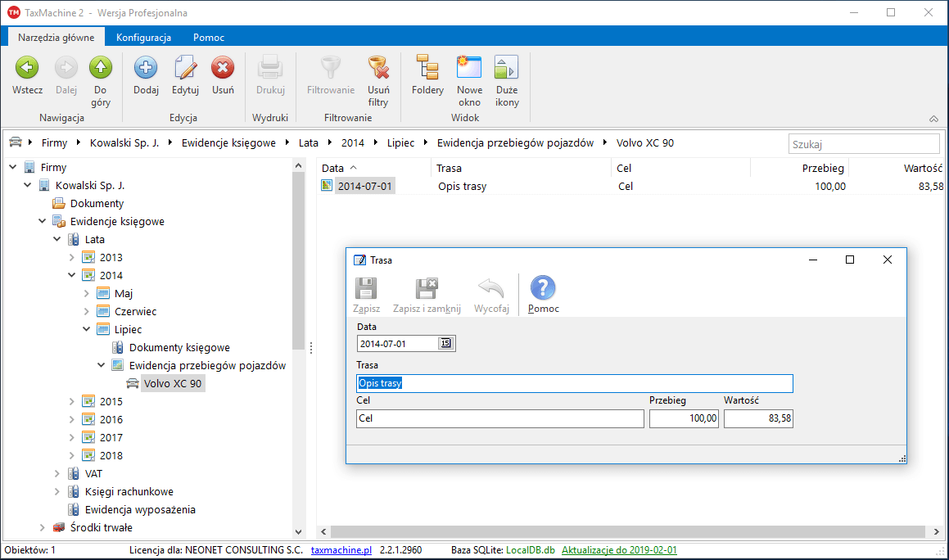Screen dimensions: 949x560
Task: Open a Nowe okno new window
Action: [469, 68]
